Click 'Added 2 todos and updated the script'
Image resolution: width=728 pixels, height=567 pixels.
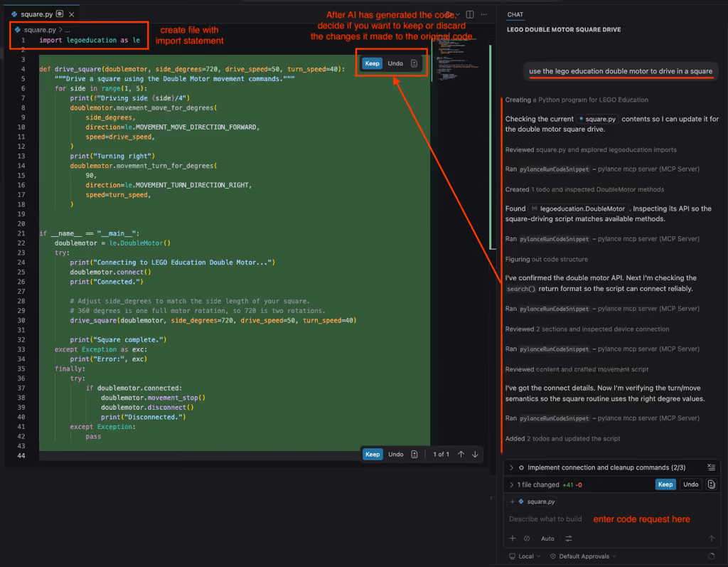[562, 439]
